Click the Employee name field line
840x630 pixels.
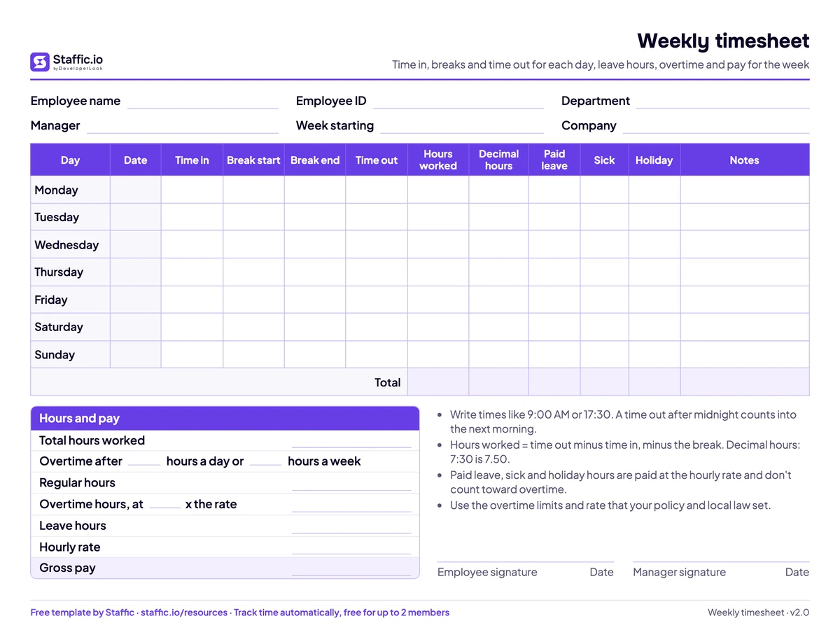pos(203,102)
